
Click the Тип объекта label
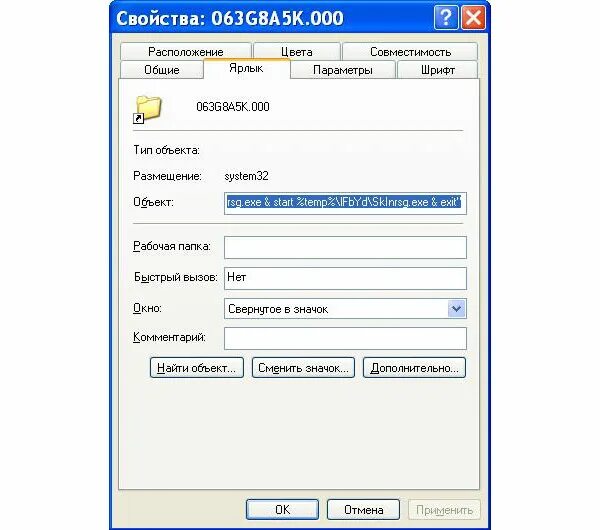[166, 150]
